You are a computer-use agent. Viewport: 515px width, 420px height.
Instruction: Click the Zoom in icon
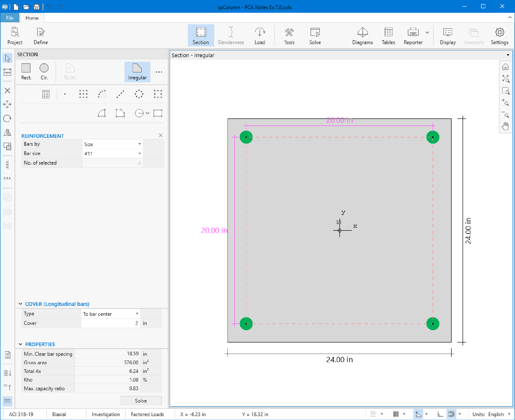tap(505, 102)
